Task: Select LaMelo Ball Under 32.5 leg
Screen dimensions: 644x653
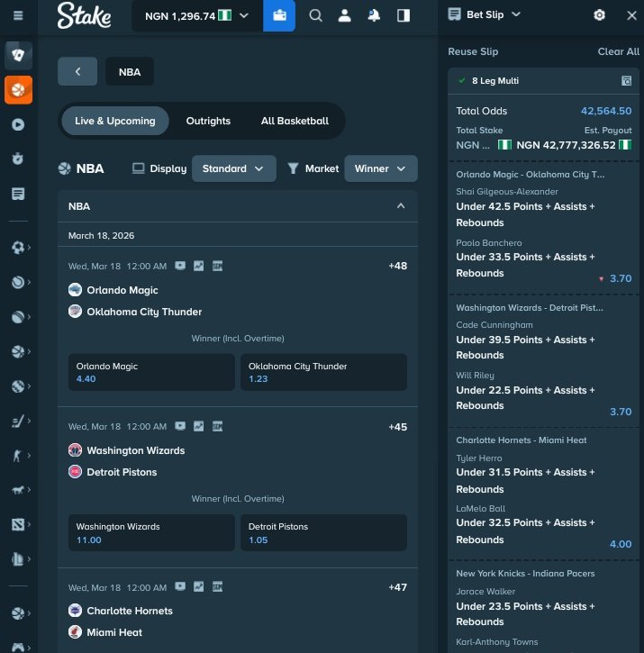Action: click(525, 531)
